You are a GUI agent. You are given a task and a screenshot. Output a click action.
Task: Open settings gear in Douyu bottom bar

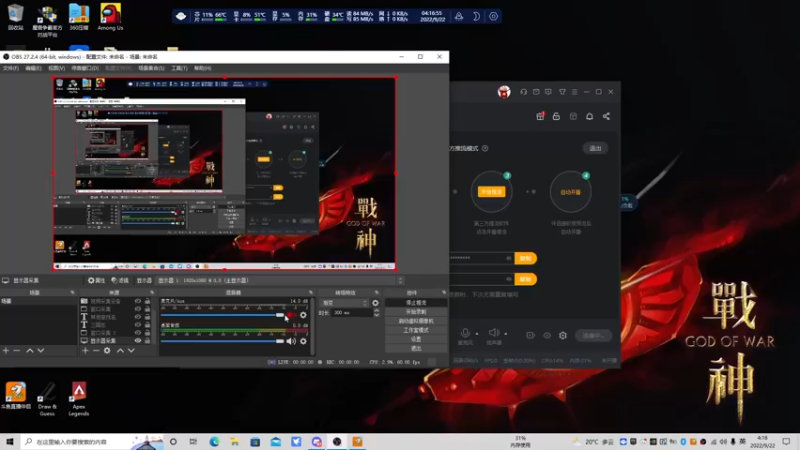(x=563, y=335)
